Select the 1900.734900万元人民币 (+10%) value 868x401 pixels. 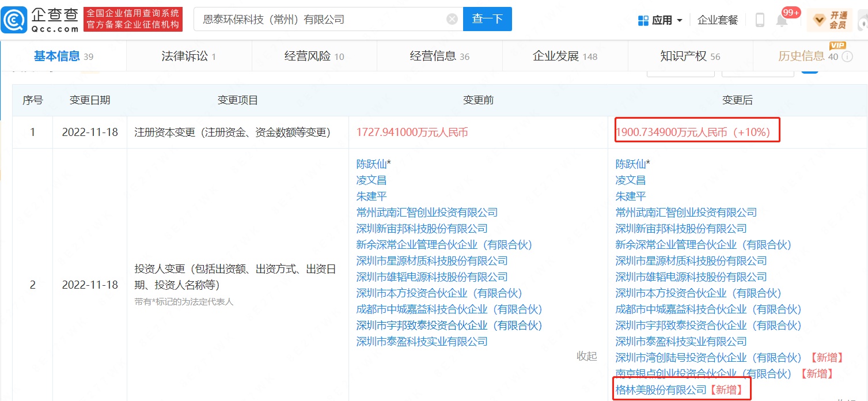tap(693, 132)
